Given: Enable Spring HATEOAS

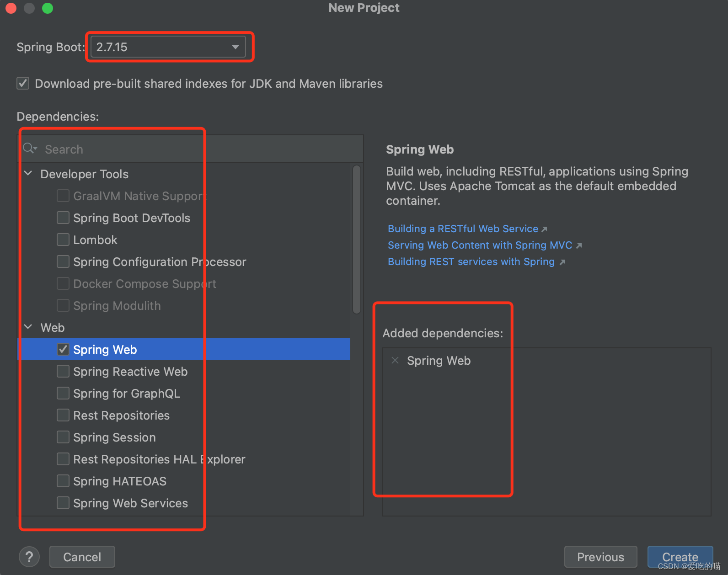Looking at the screenshot, I should 63,481.
